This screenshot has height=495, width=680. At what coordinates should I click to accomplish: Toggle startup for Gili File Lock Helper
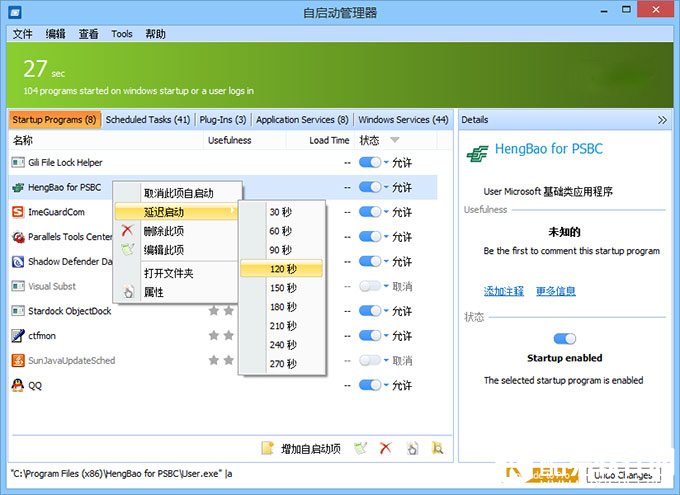tap(370, 162)
